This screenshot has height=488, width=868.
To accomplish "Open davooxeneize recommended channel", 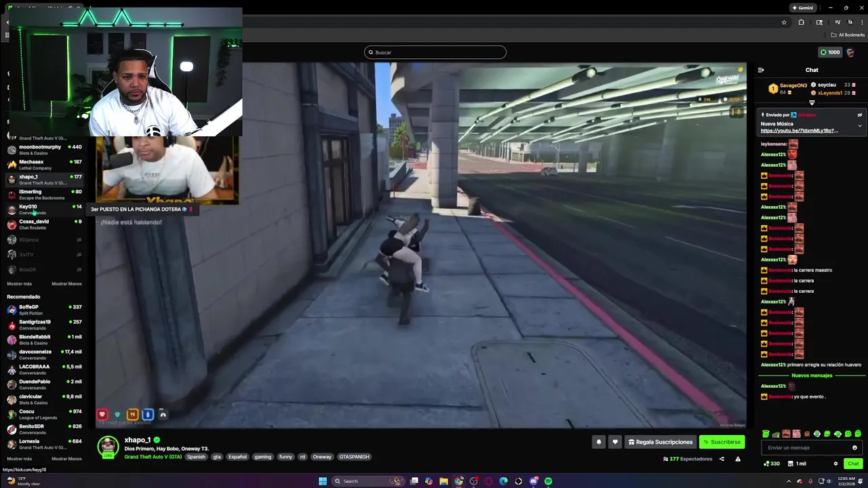I will (45, 354).
